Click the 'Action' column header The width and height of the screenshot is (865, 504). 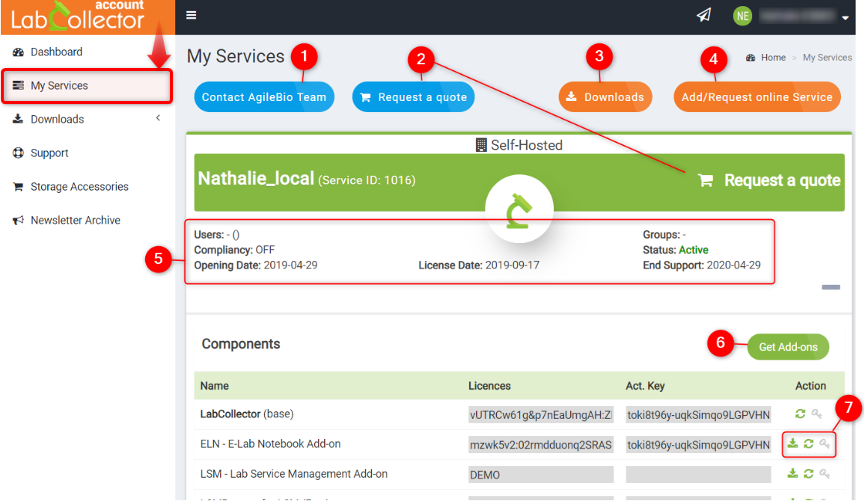(810, 386)
